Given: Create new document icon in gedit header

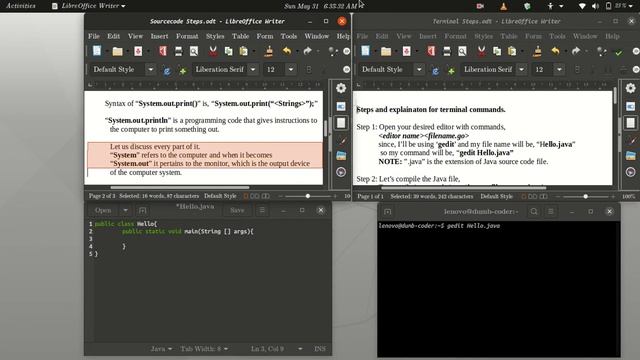Looking at the screenshot, I should pos(142,210).
